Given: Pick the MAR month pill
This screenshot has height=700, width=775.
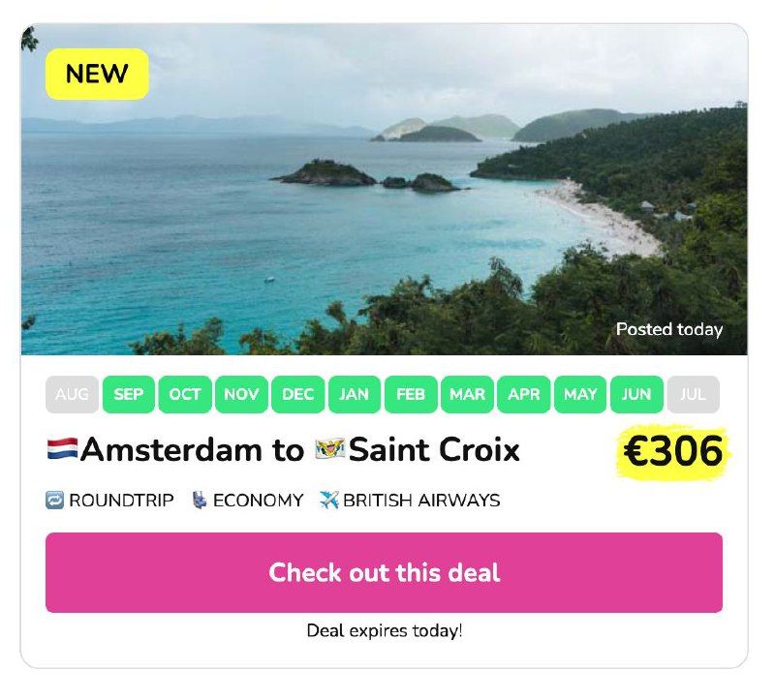Looking at the screenshot, I should coord(467,394).
